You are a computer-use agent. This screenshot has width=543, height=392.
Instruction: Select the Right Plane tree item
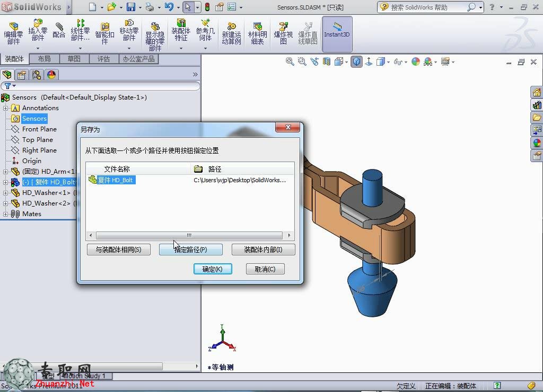pyautogui.click(x=39, y=150)
